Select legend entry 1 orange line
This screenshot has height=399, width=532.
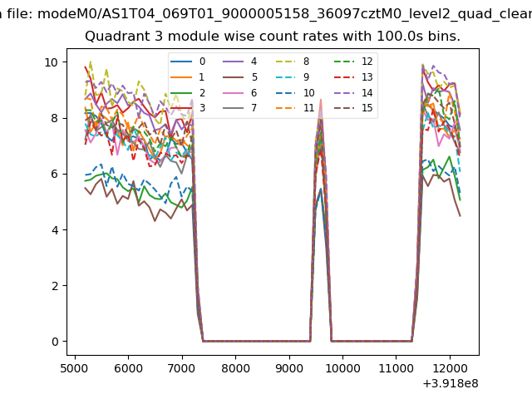coord(189,77)
